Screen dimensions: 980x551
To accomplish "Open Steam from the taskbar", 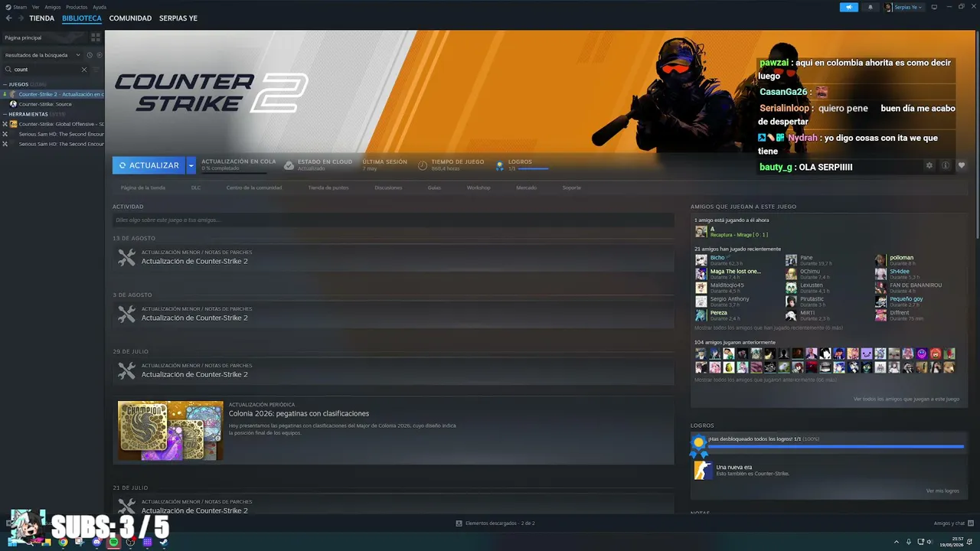I will point(164,542).
